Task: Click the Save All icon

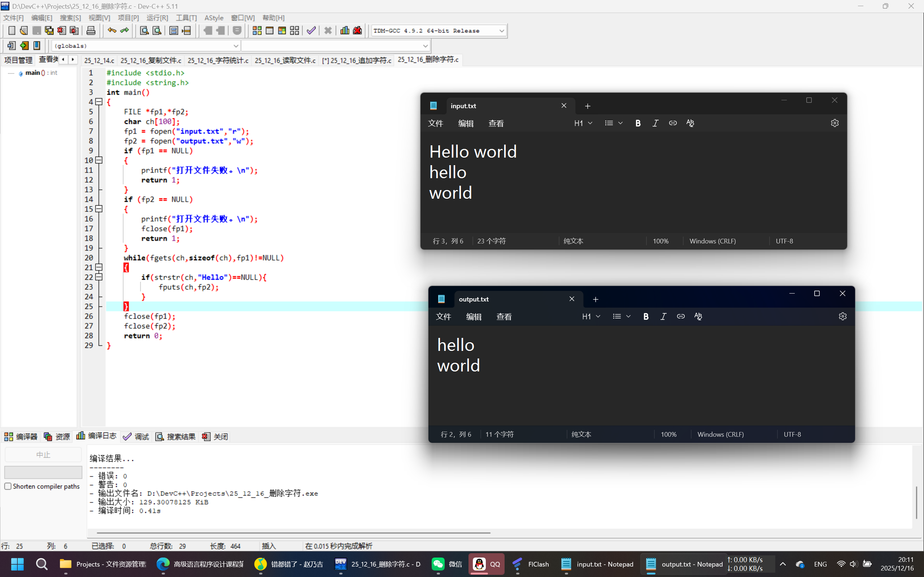Action: point(49,31)
